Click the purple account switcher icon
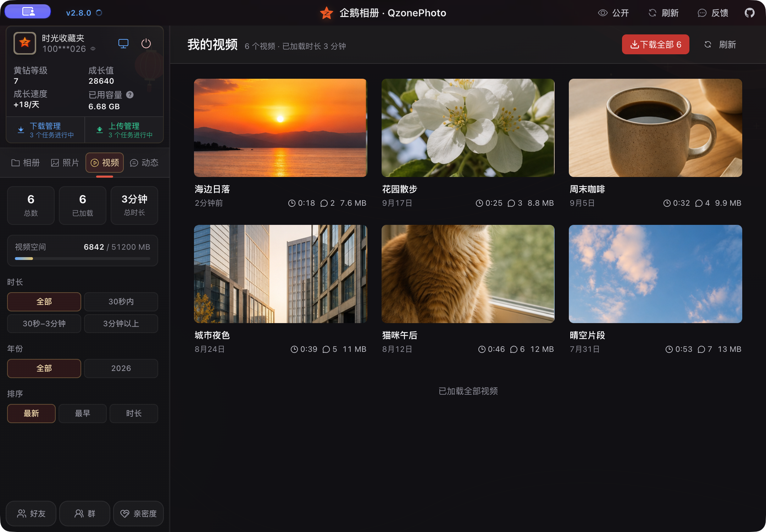This screenshot has width=766, height=532. pyautogui.click(x=28, y=12)
